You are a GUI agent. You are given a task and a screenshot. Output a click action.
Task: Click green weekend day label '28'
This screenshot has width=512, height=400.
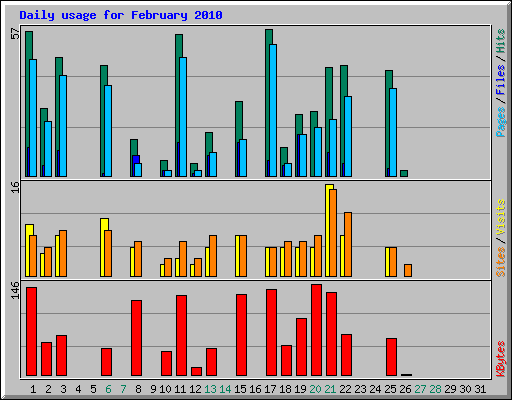point(435,389)
